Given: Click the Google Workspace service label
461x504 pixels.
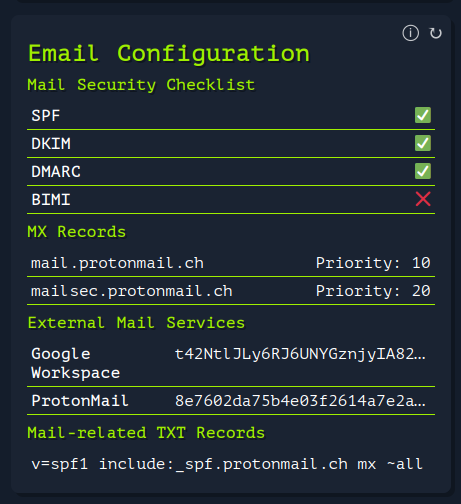Looking at the screenshot, I should (75, 363).
